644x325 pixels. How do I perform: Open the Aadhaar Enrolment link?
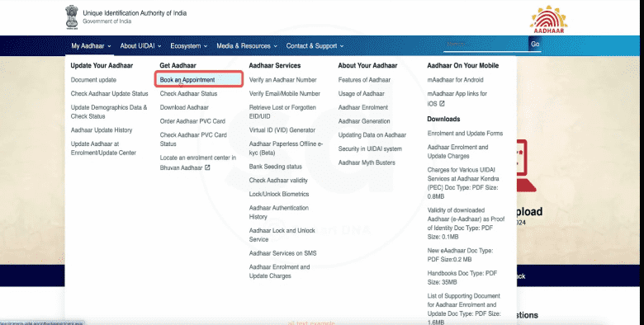coord(363,107)
